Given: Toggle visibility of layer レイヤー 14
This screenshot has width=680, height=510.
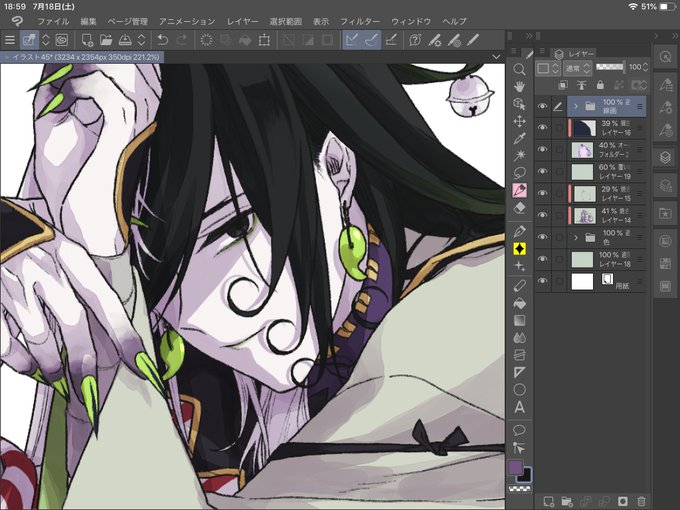Looking at the screenshot, I should click(543, 215).
